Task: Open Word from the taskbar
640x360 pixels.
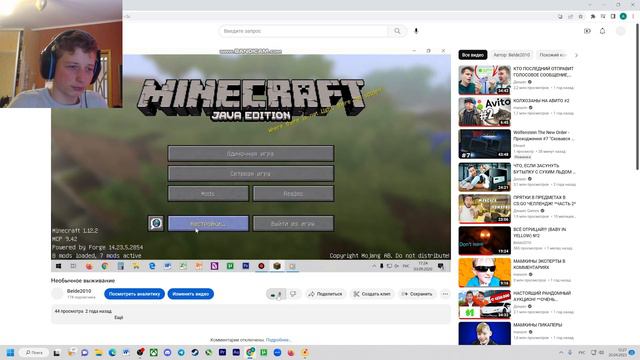Action: [x=126, y=352]
